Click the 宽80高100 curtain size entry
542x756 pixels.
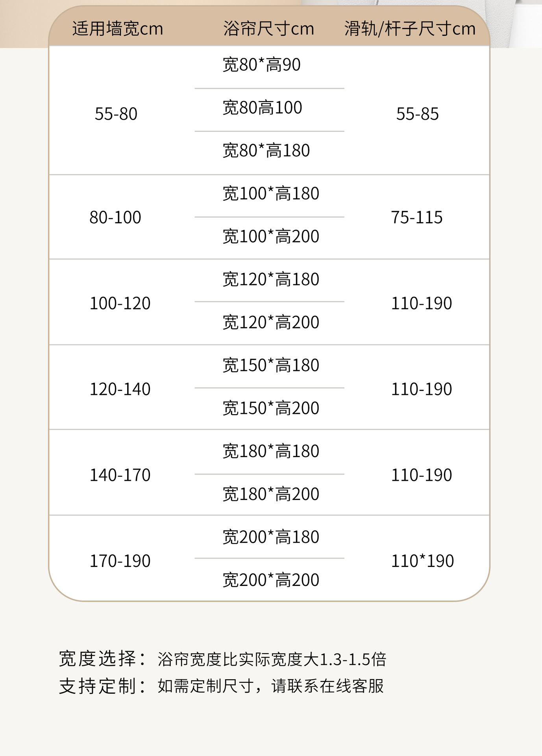coord(262,108)
